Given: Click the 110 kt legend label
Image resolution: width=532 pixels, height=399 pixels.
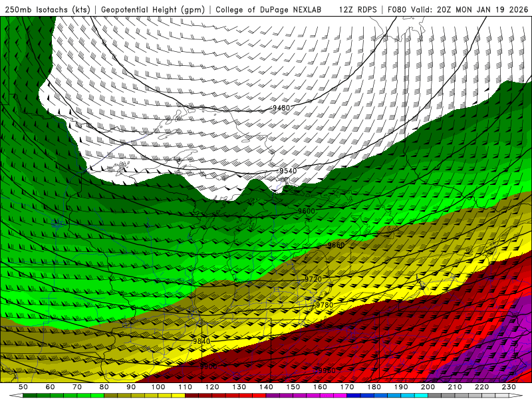Looking at the screenshot, I should pos(186,387).
